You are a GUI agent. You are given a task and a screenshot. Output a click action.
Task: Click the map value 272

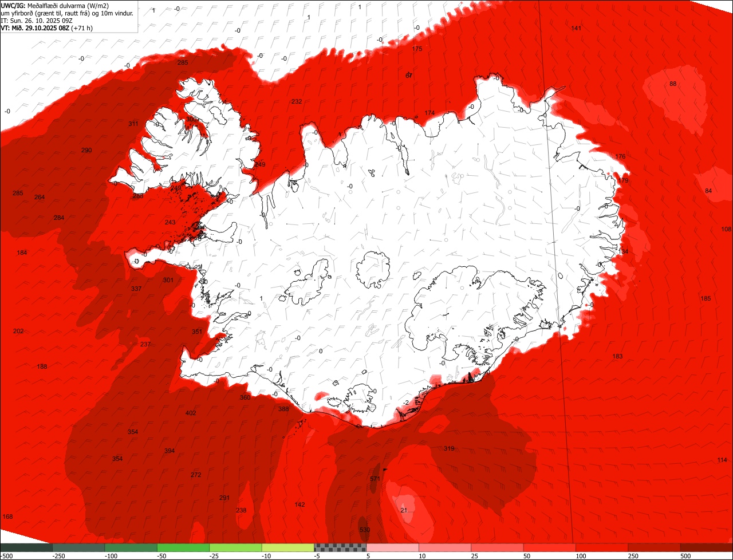click(196, 475)
